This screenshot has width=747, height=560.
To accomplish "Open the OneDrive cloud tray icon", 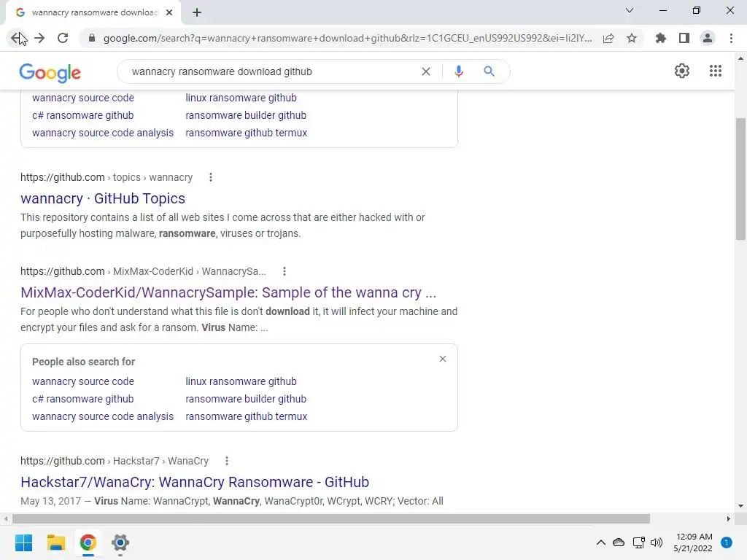I will point(619,542).
